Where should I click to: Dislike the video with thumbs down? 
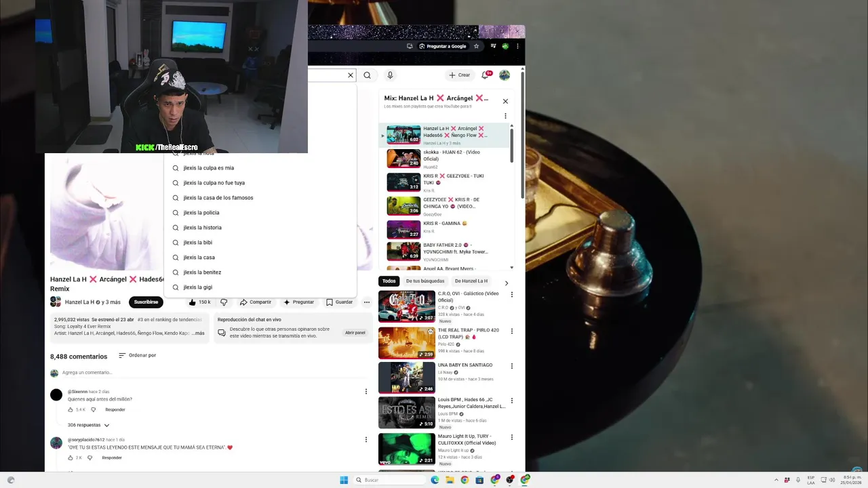point(224,302)
